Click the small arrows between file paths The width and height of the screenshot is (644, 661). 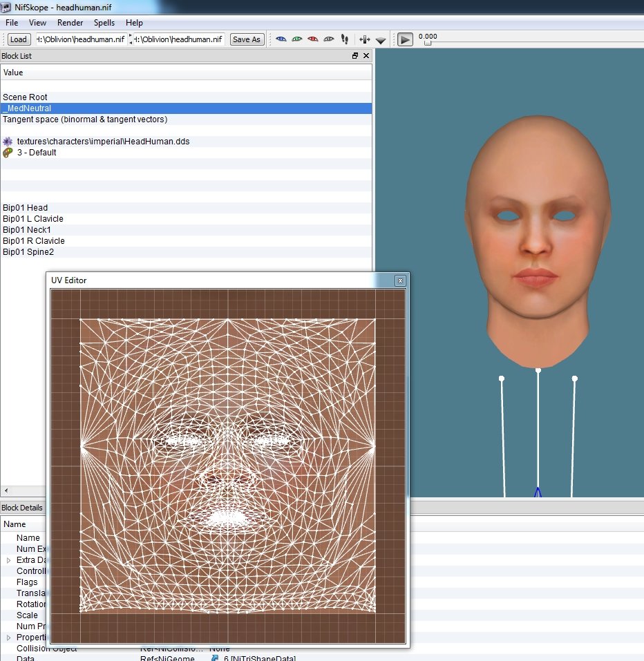click(x=131, y=39)
